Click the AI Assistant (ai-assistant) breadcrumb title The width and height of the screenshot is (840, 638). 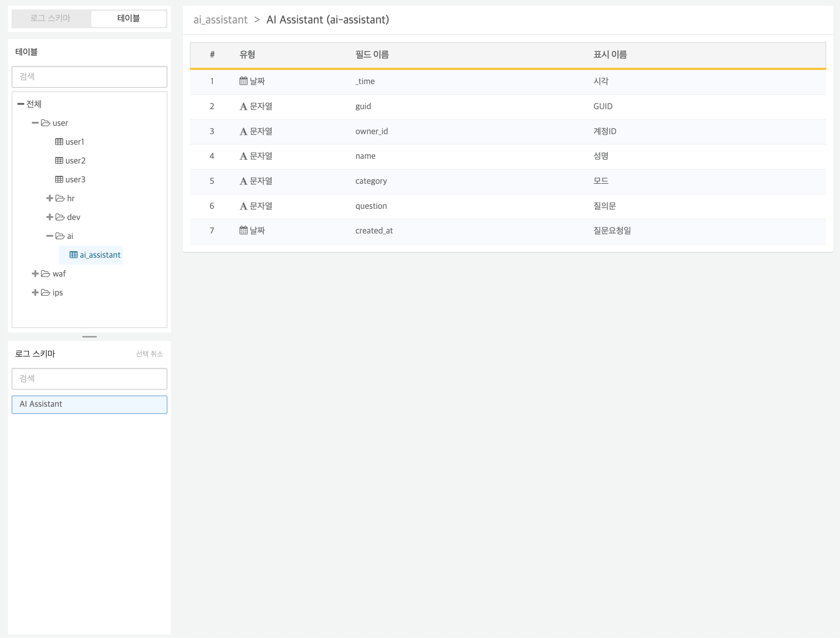point(328,20)
